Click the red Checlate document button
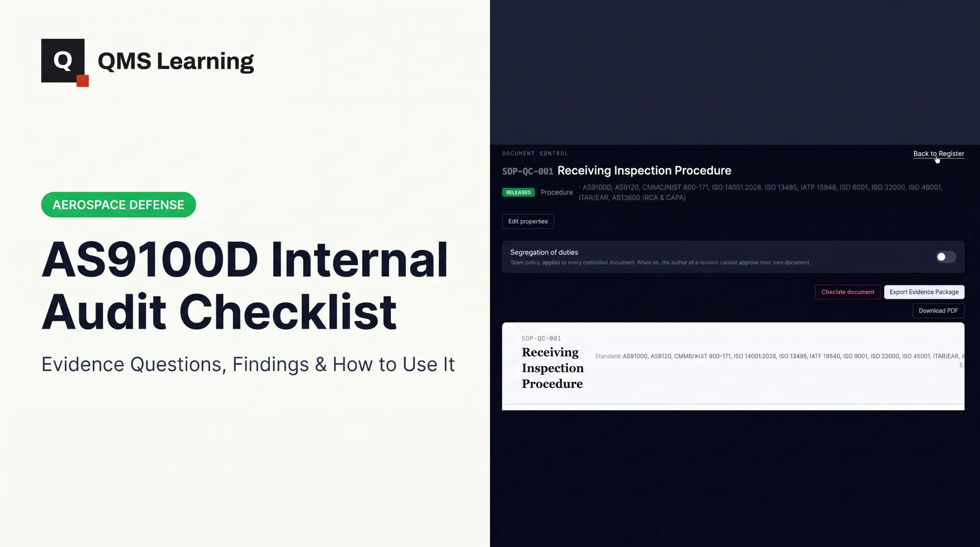The height and width of the screenshot is (547, 980). coord(848,292)
